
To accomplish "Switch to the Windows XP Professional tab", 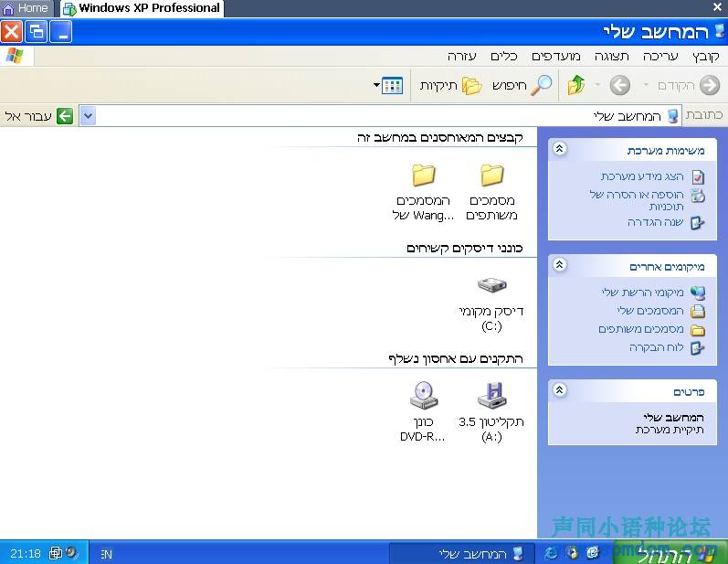I will (142, 8).
